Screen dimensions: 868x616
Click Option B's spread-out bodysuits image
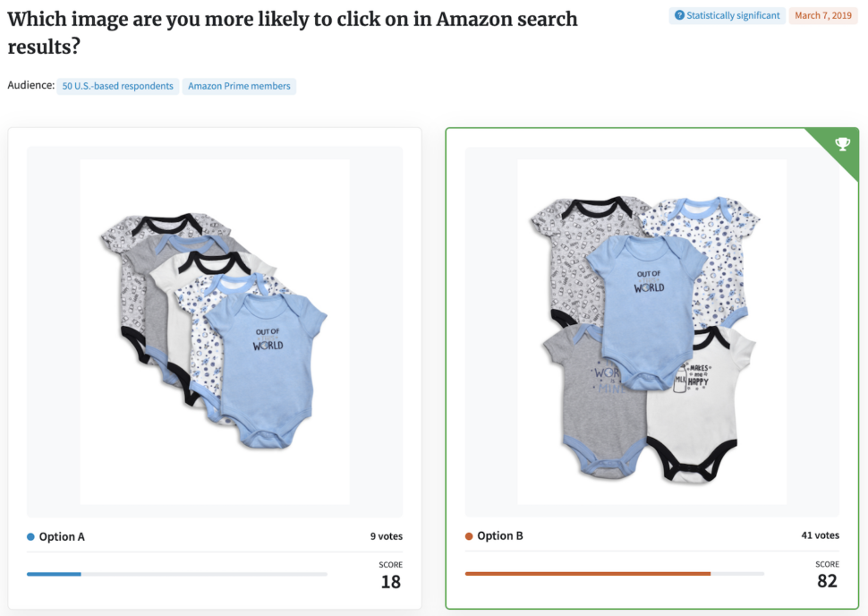click(652, 331)
